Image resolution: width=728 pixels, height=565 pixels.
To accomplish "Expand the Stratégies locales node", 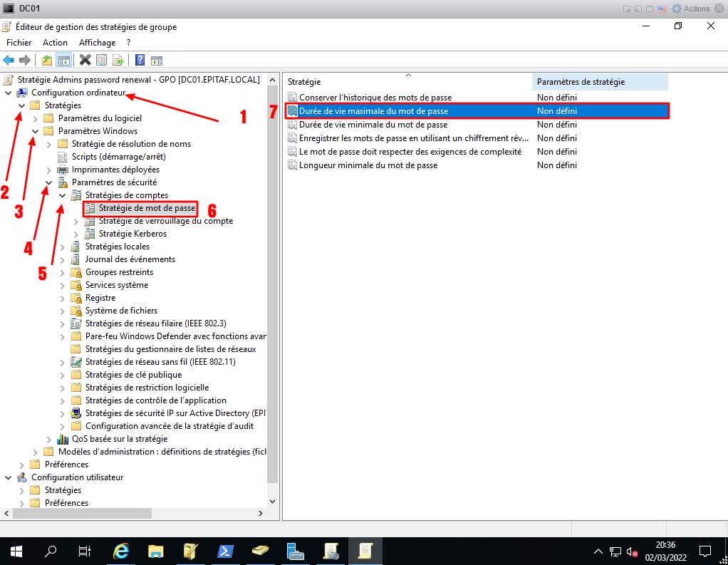I will 62,247.
